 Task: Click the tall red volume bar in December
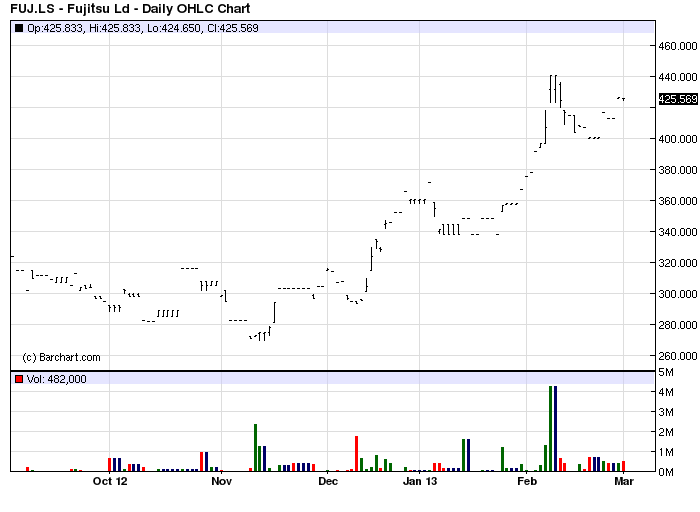(357, 454)
